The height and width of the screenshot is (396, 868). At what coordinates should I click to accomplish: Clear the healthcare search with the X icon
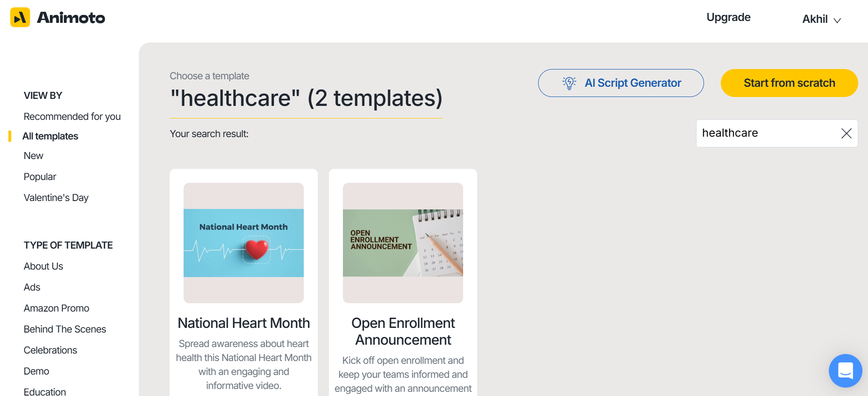[x=847, y=133]
